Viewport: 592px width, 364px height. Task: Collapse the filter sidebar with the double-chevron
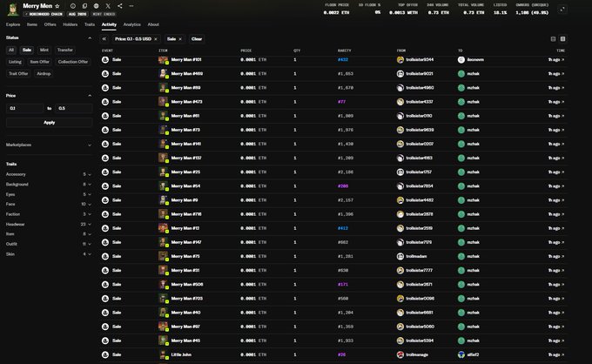(104, 39)
